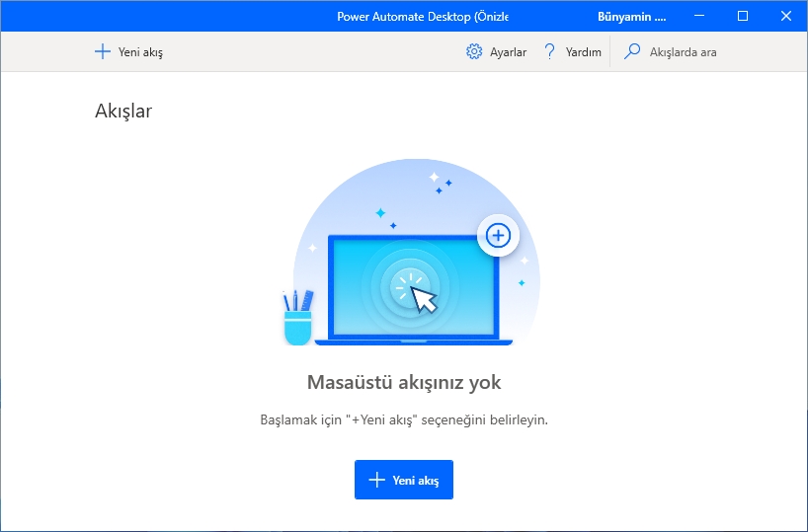Minimize the Power Automate Desktop window
Image resolution: width=808 pixels, height=532 pixels.
699,16
